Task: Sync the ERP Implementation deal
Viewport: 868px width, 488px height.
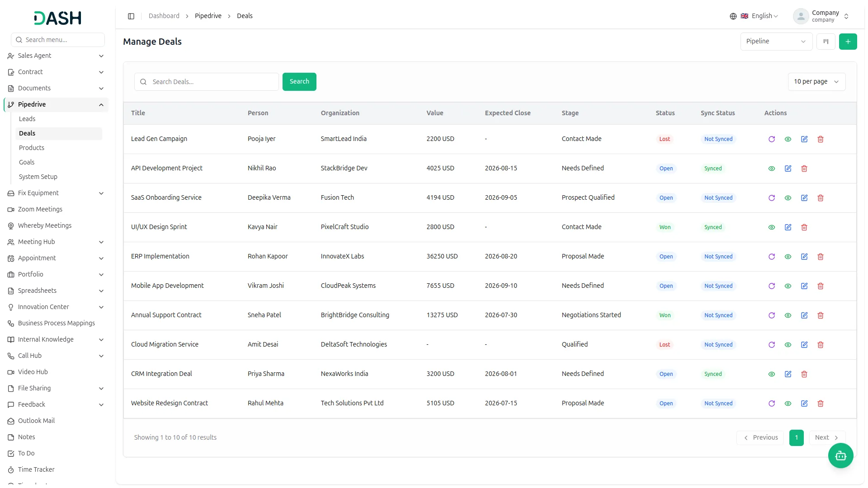Action: (772, 257)
